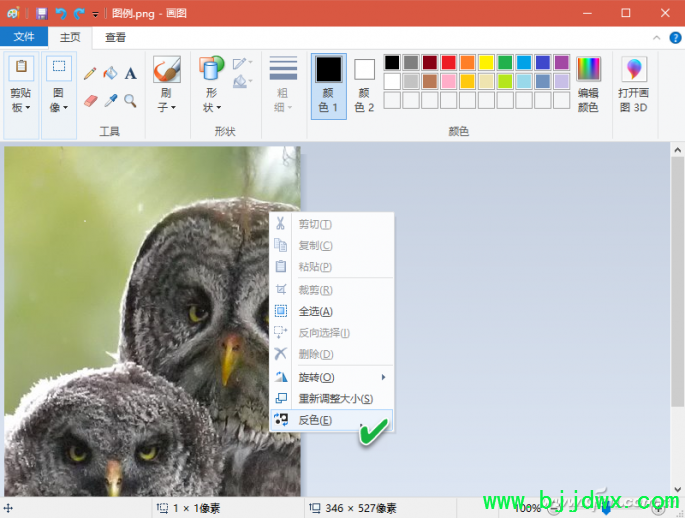Click the line thickness icon
Image resolution: width=685 pixels, height=518 pixels.
[x=283, y=68]
